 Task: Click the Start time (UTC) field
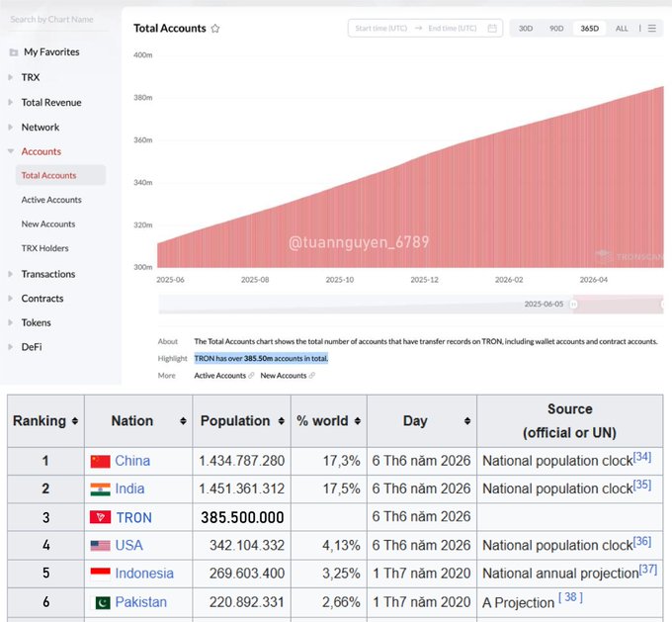click(381, 29)
